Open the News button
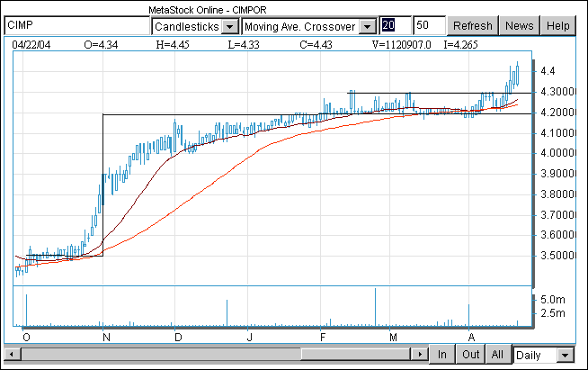Viewport: 588px width, 370px height. [519, 26]
